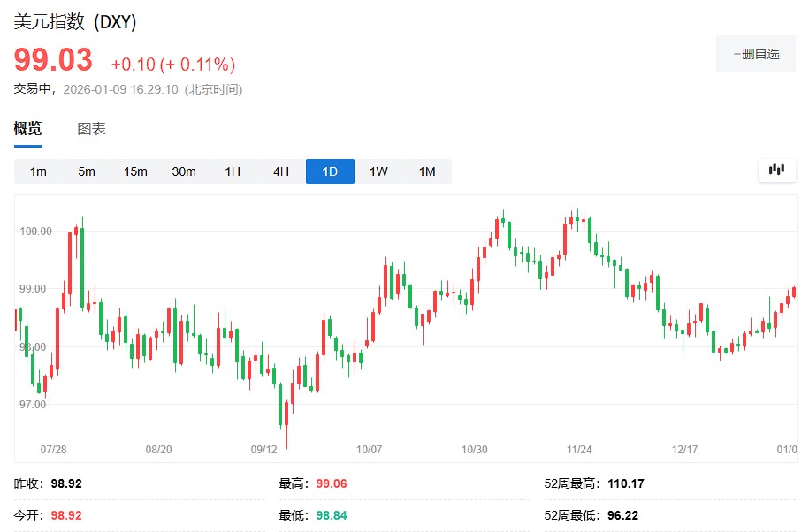Select the 15m timeframe

pyautogui.click(x=135, y=171)
